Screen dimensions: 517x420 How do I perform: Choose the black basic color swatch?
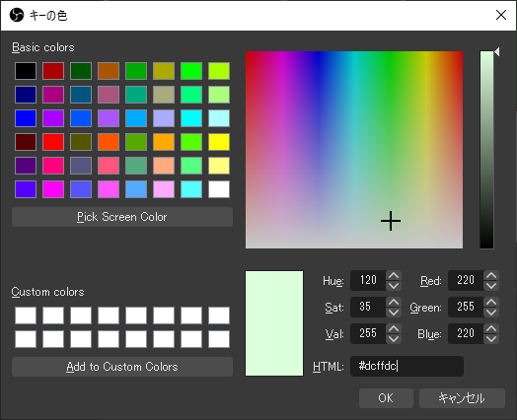26,71
